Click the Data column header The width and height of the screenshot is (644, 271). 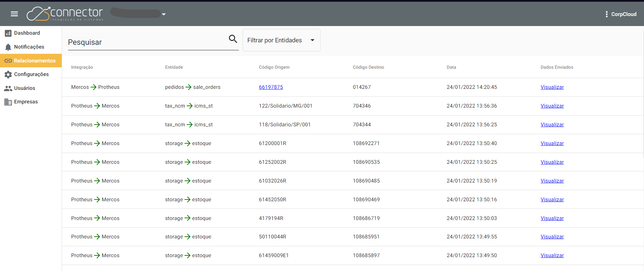point(451,67)
